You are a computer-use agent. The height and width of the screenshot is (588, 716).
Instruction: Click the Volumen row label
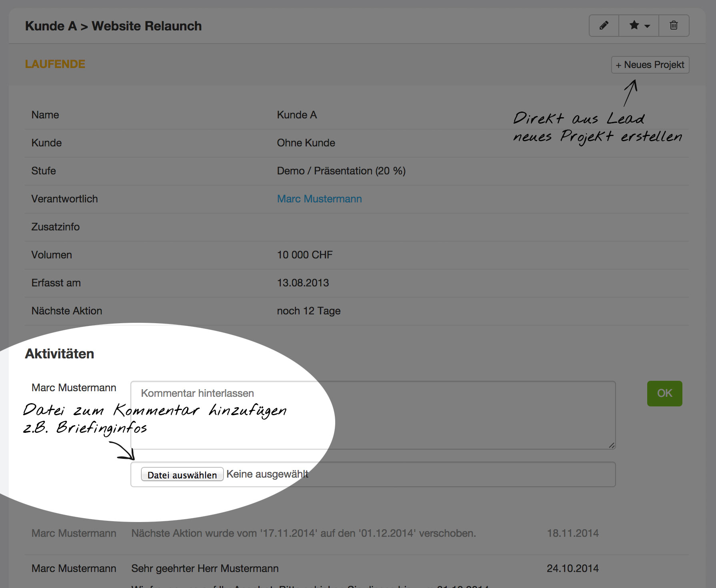[x=52, y=255]
